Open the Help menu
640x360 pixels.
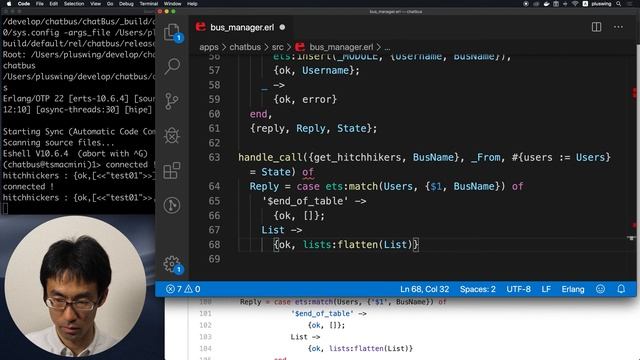point(192,4)
